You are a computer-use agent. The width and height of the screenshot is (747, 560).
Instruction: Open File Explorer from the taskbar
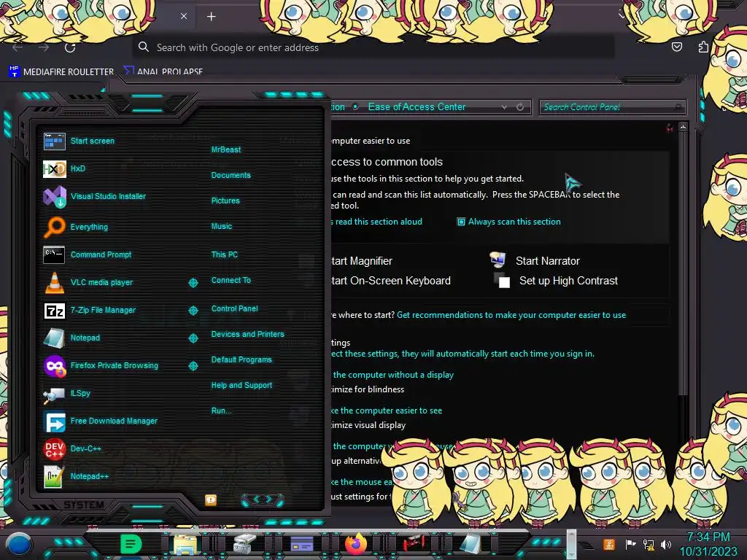185,544
